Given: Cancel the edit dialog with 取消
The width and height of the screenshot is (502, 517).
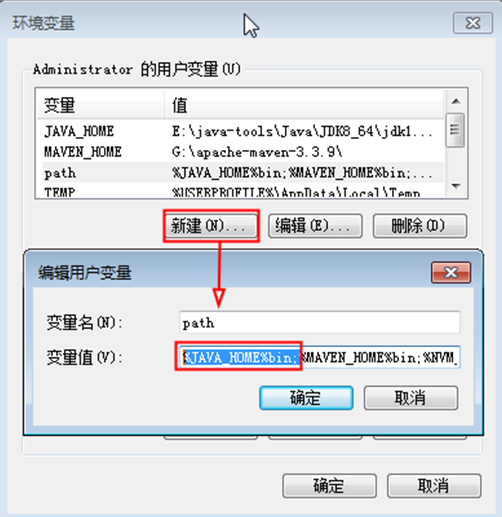Looking at the screenshot, I should [x=411, y=398].
